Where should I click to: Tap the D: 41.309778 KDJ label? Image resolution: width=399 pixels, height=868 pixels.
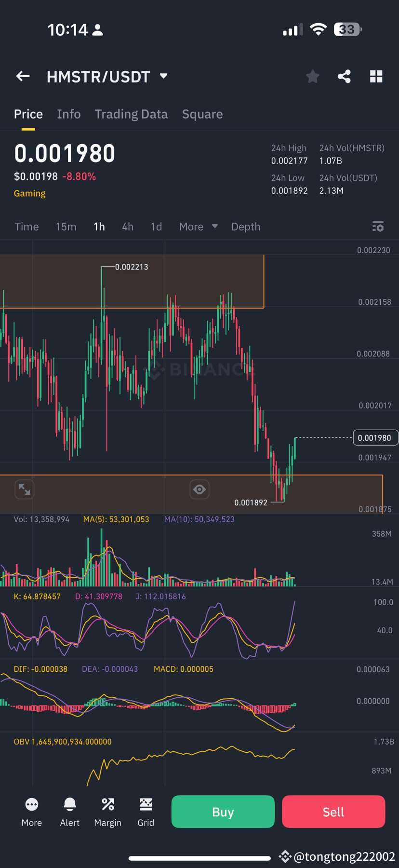click(99, 597)
